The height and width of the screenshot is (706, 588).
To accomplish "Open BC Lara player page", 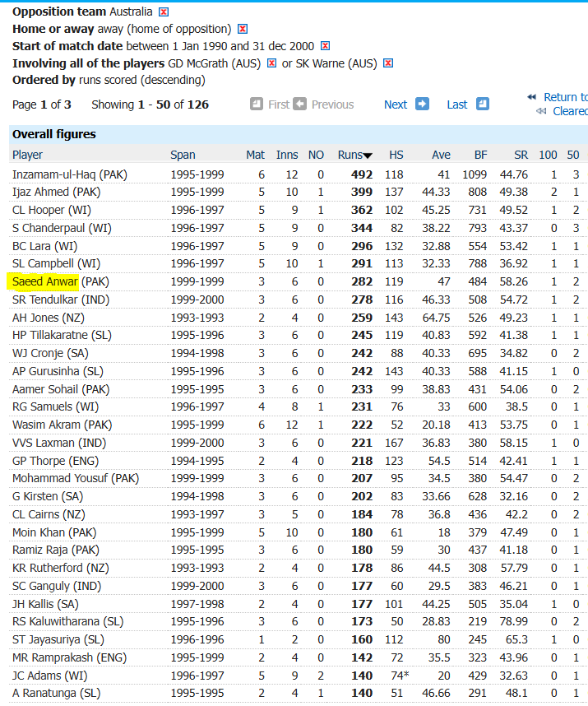I will pos(31,246).
